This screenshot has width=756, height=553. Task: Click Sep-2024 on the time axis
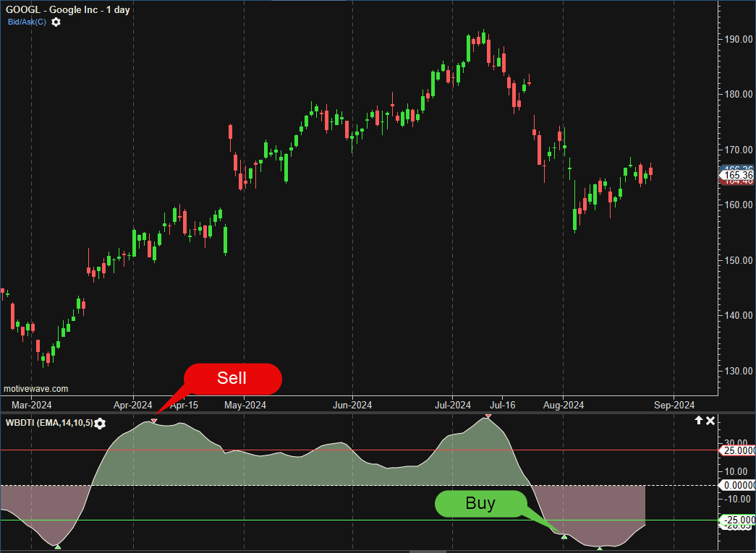pos(674,405)
